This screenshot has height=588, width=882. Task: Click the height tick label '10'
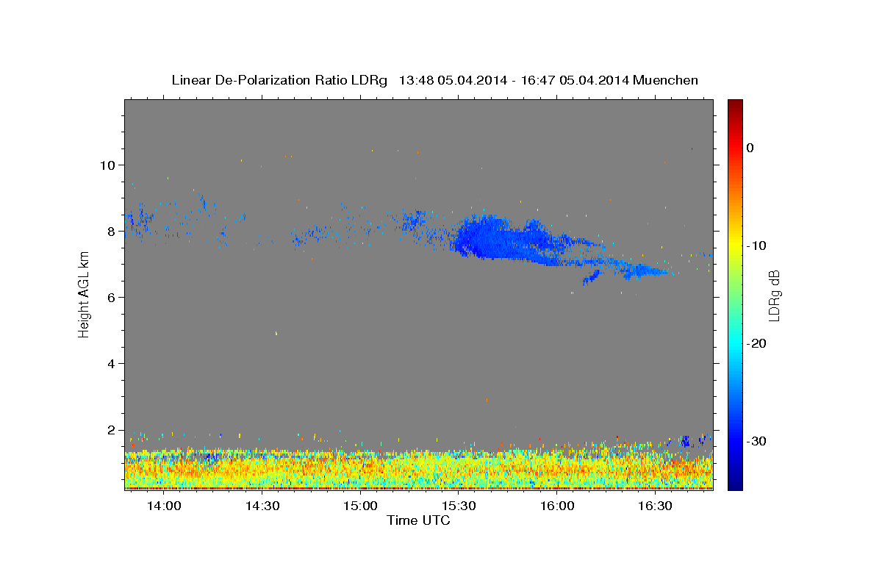point(107,165)
